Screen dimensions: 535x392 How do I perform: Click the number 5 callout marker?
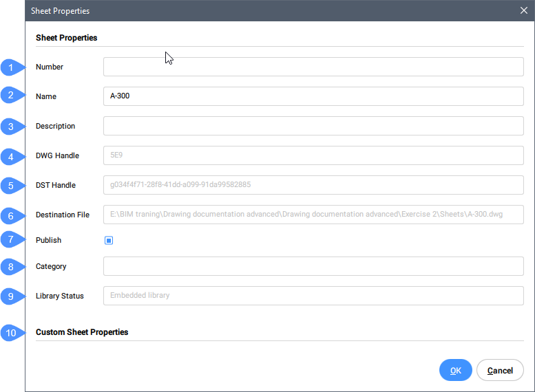[x=12, y=186]
